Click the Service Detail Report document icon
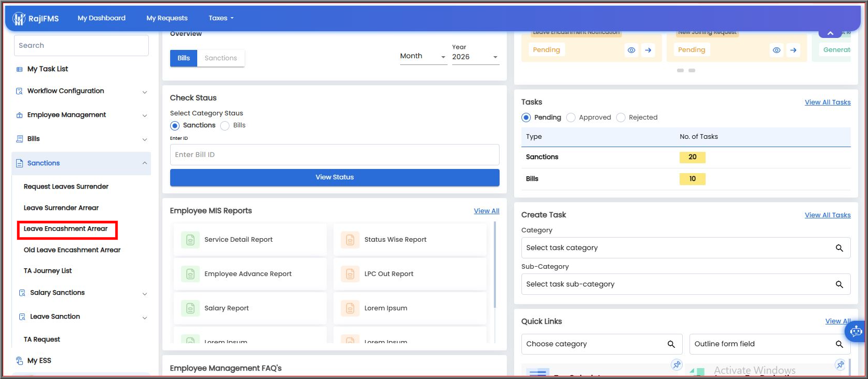The height and width of the screenshot is (379, 868). [x=190, y=240]
